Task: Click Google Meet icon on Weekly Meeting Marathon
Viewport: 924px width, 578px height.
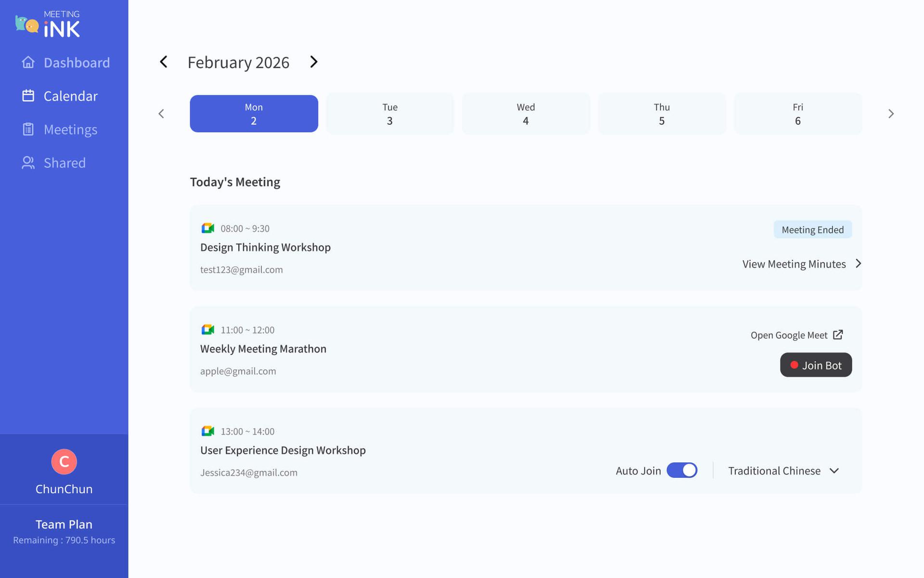Action: pos(207,330)
